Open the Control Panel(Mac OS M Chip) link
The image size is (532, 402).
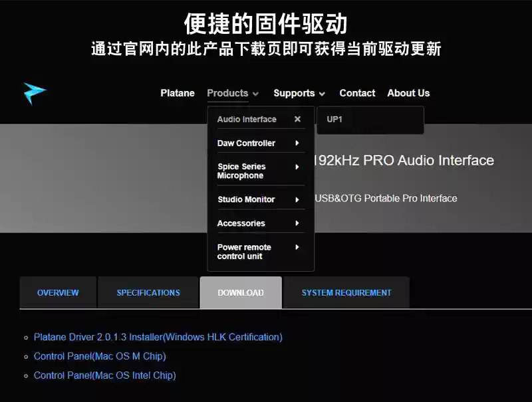100,356
